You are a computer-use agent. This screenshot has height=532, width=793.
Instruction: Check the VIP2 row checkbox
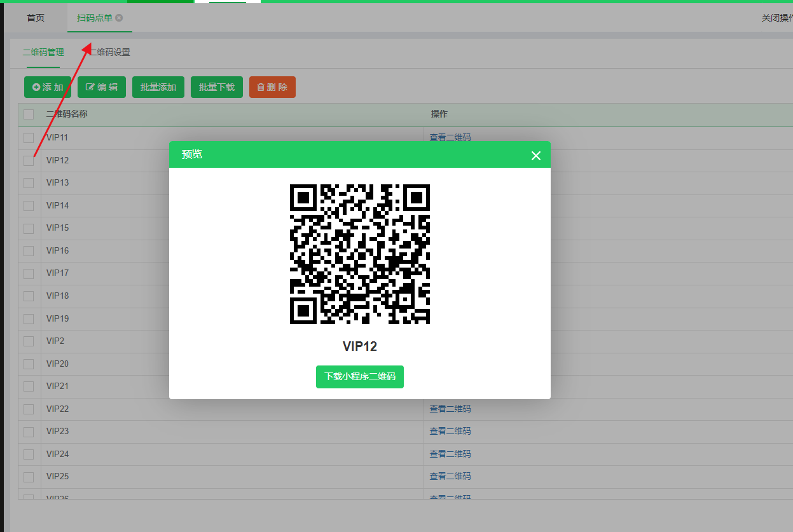point(29,341)
